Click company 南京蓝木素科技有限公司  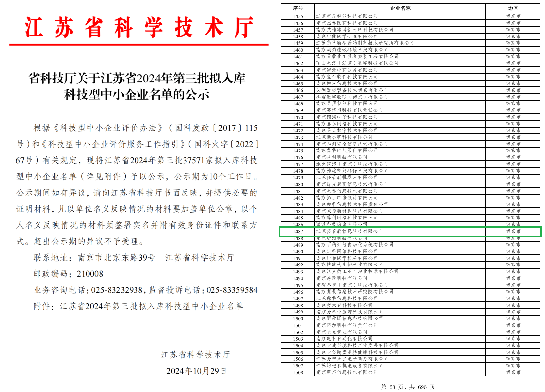(344, 305)
